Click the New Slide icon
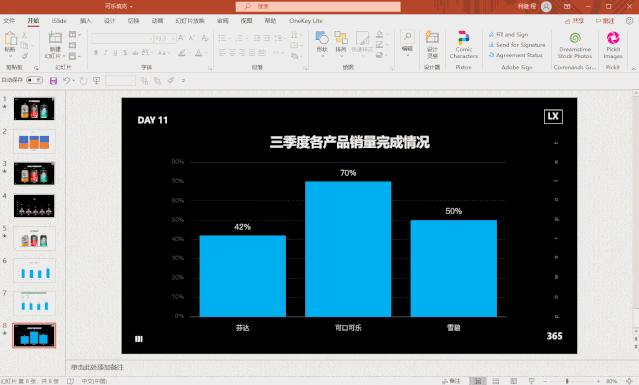Image resolution: width=639 pixels, height=385 pixels. 55,38
